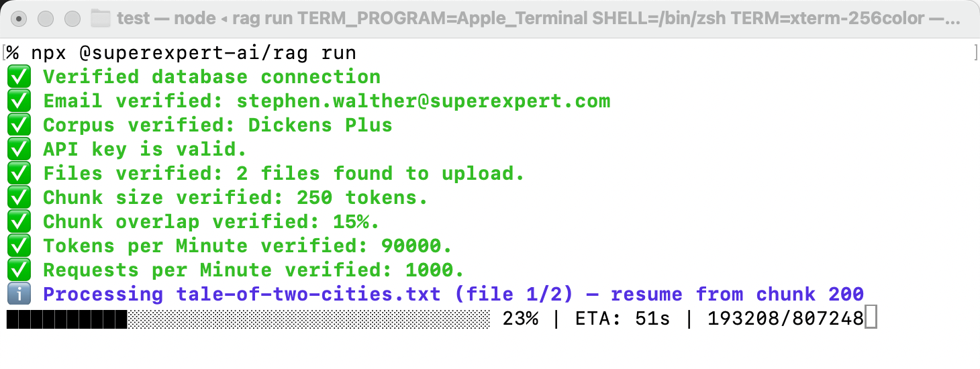This screenshot has width=980, height=369.
Task: Select the checkmark beside Chunk size verified
Action: click(x=19, y=197)
